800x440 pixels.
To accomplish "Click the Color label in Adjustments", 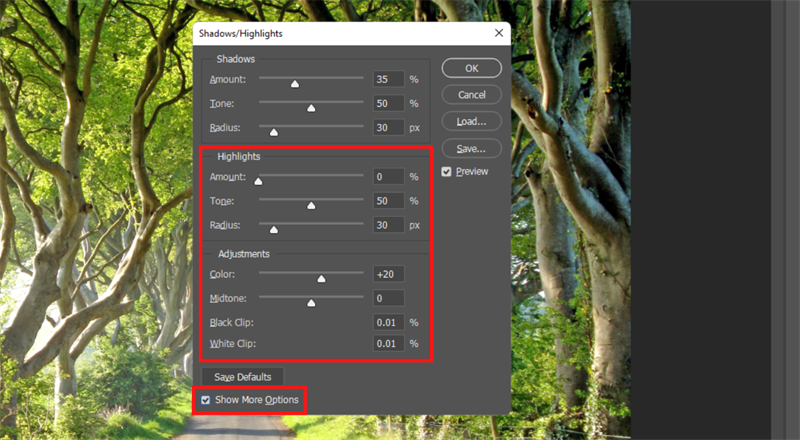I will tap(222, 274).
